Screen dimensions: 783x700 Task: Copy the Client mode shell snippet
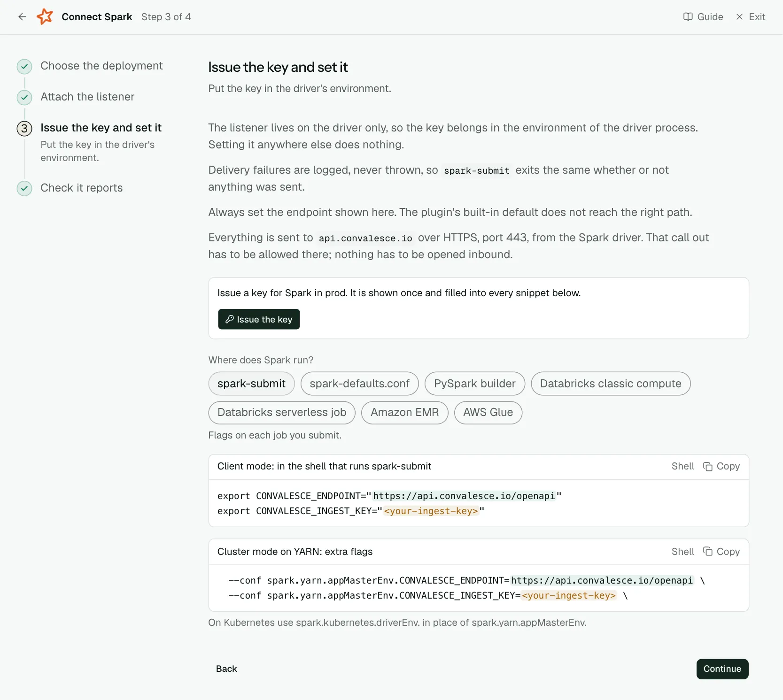[721, 466]
